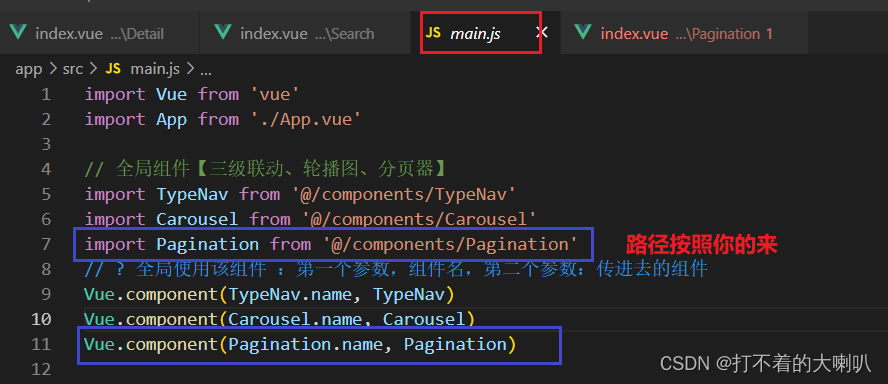Click the Vue icon on Pagination index.vue tab
The width and height of the screenshot is (888, 384).
pos(583,33)
